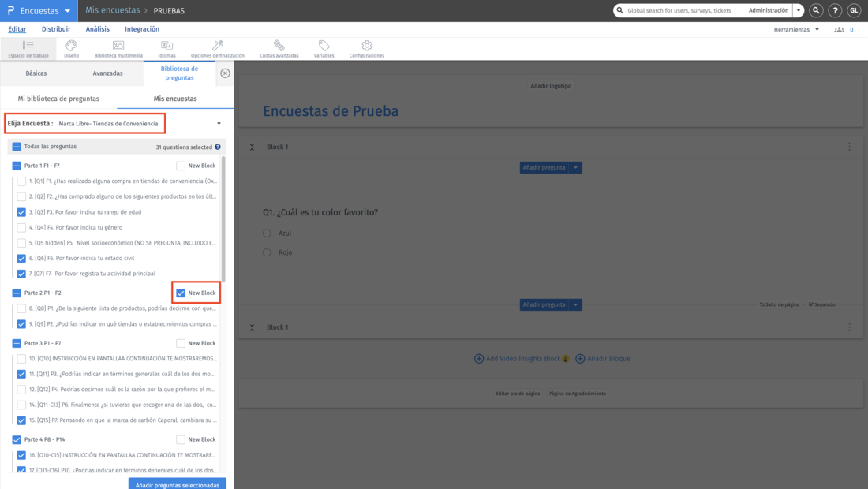Open the Avanzadas question types tab
The width and height of the screenshot is (868, 489).
pyautogui.click(x=108, y=73)
